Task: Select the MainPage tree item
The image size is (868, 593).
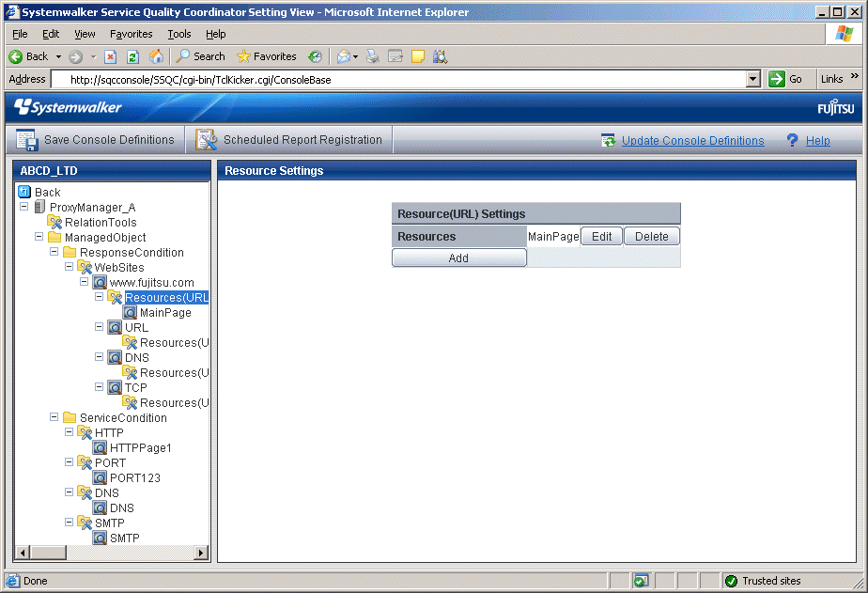Action: coord(165,312)
